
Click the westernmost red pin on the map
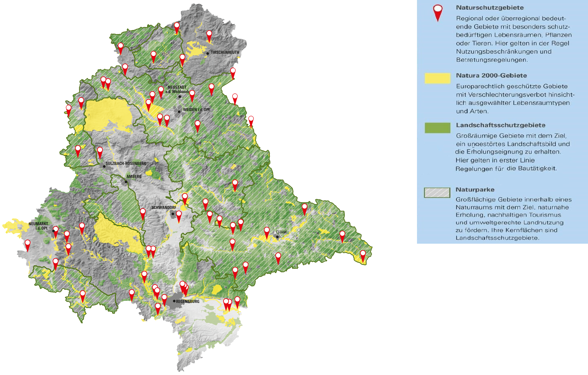click(x=28, y=246)
